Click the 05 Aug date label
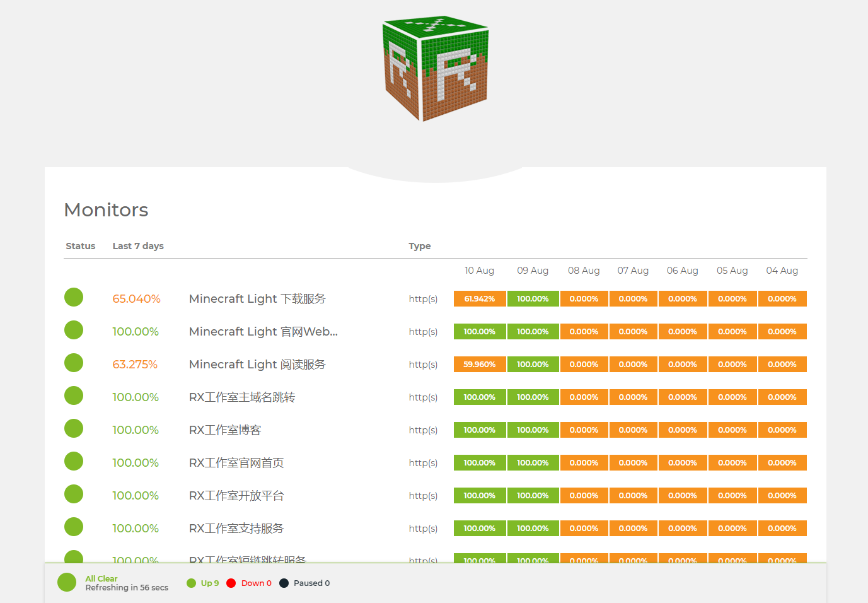The height and width of the screenshot is (603, 868). (732, 271)
